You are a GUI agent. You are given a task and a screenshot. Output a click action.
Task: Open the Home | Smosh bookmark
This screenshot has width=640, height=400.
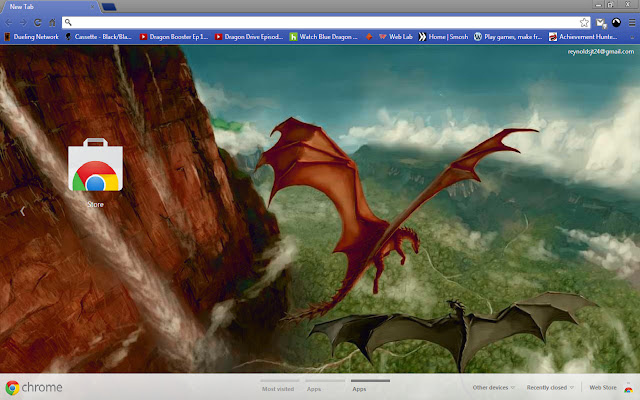tap(443, 37)
